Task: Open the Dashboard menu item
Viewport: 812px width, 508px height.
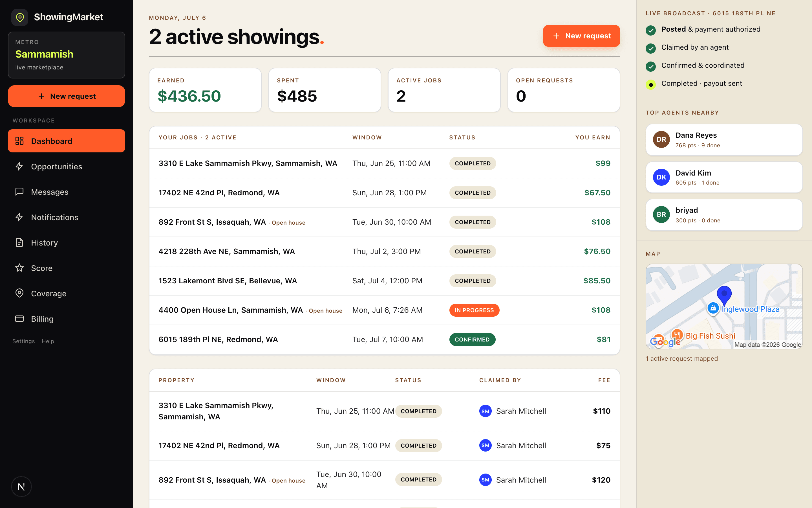Action: (67, 141)
